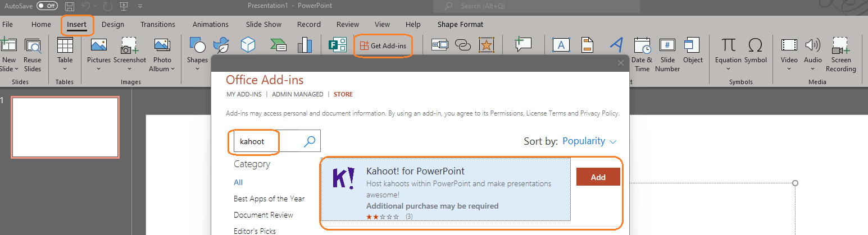Expand the Shapes dropdown arrow
This screenshot has height=235, width=868.
click(197, 69)
